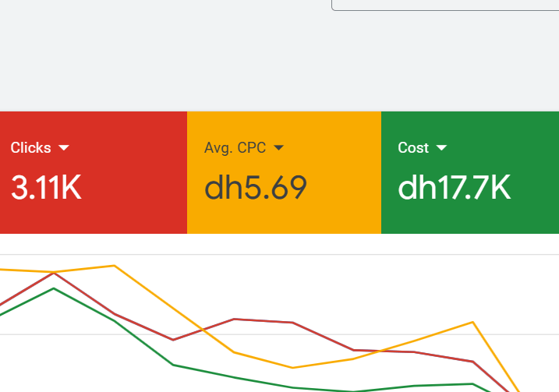This screenshot has height=392, width=559.
Task: Open the Avg. CPC metric dropdown arrow
Action: [x=278, y=148]
